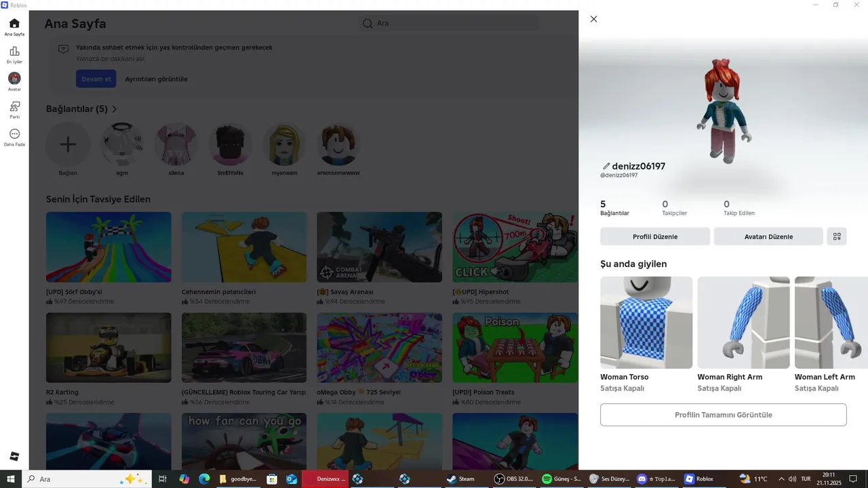The height and width of the screenshot is (488, 868).
Task: Focus the Ara search field in Roblox
Action: (450, 23)
